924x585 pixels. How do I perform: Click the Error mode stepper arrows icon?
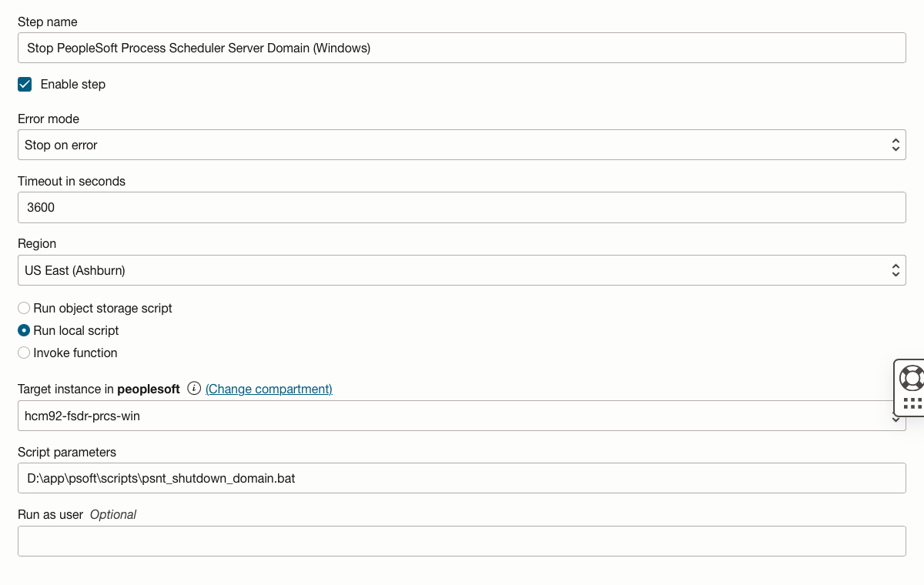click(896, 144)
